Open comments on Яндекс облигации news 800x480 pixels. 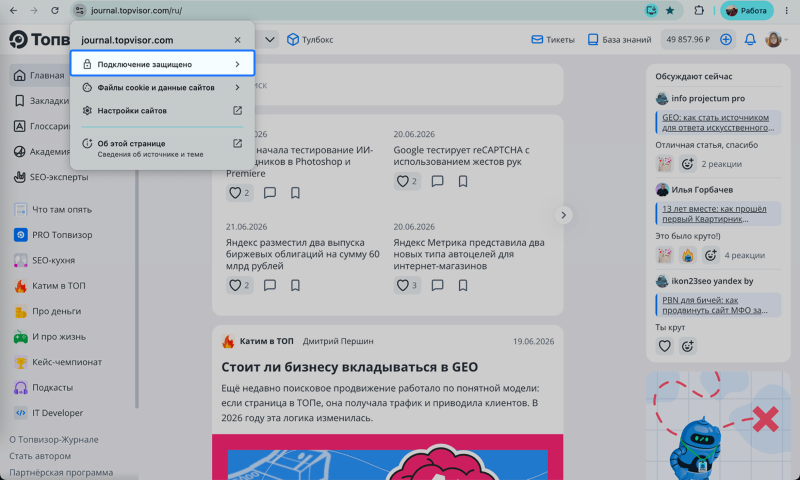pos(270,285)
